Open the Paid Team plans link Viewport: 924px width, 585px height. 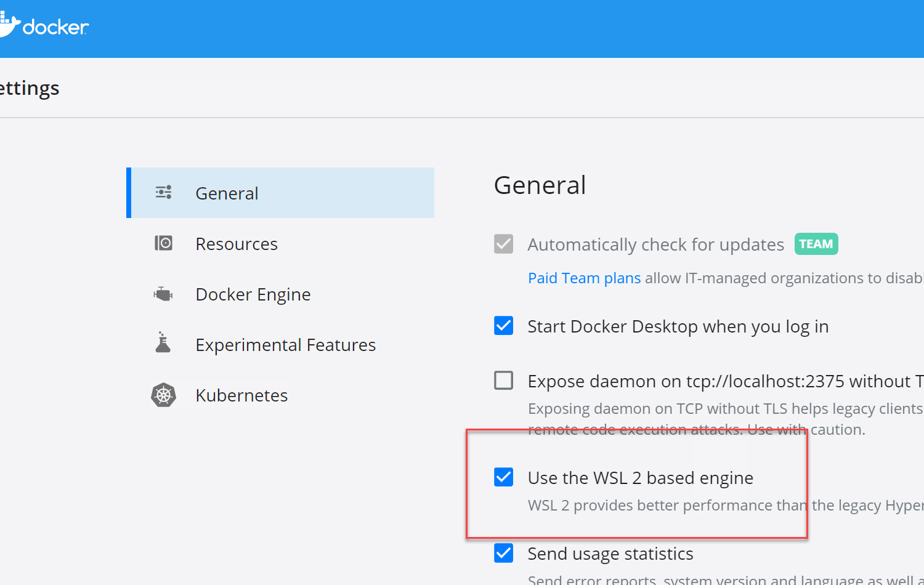click(583, 278)
